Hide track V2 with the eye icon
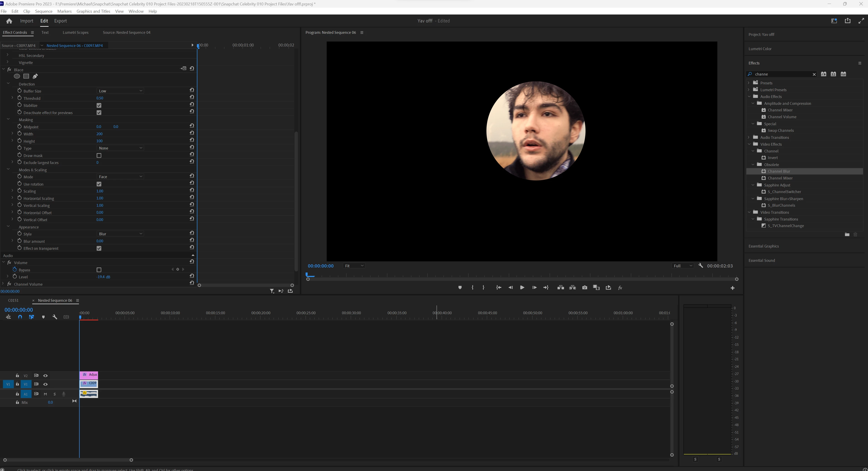This screenshot has width=868, height=471. [45, 375]
